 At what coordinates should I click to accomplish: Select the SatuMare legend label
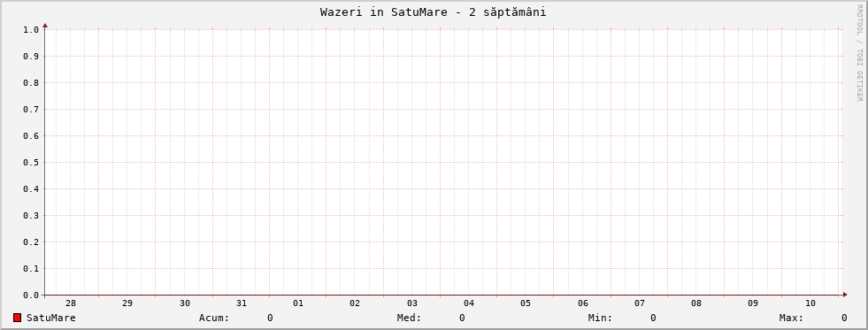coord(51,318)
